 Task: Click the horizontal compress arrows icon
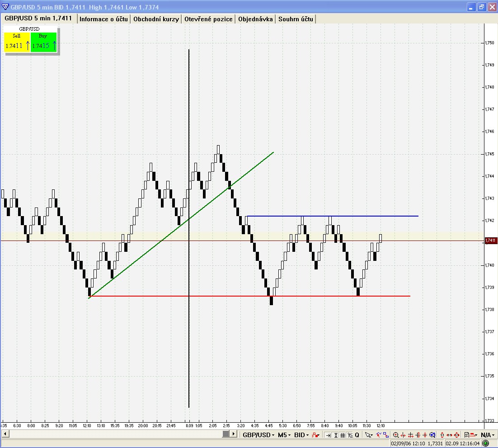[403, 435]
